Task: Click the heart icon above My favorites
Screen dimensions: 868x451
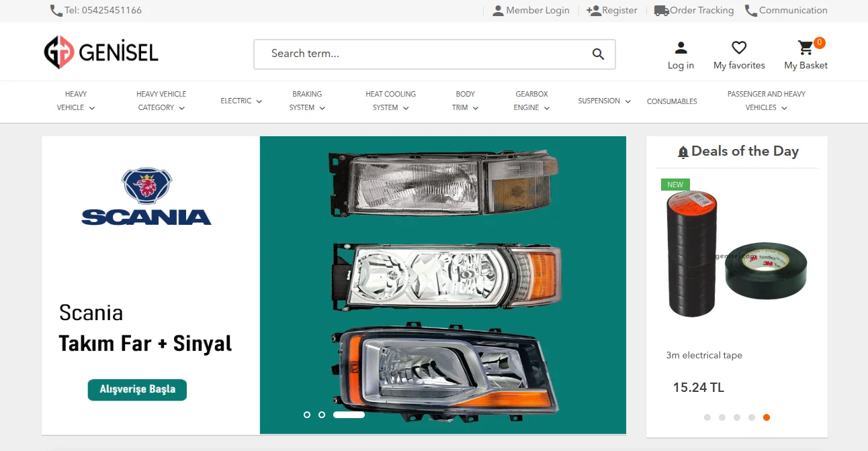Action: pos(738,46)
